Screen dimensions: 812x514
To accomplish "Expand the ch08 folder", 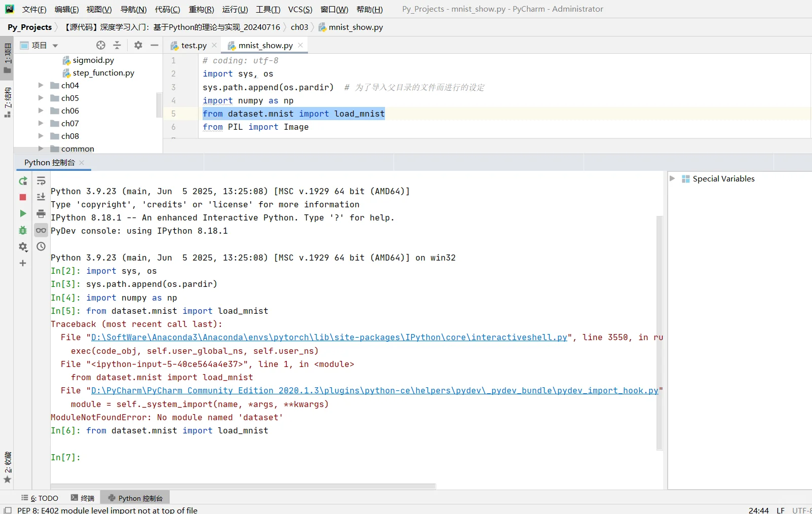I will pyautogui.click(x=41, y=136).
